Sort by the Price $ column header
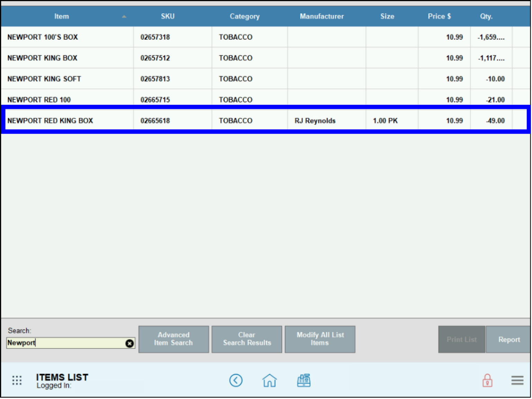This screenshot has width=532, height=399. [x=439, y=16]
